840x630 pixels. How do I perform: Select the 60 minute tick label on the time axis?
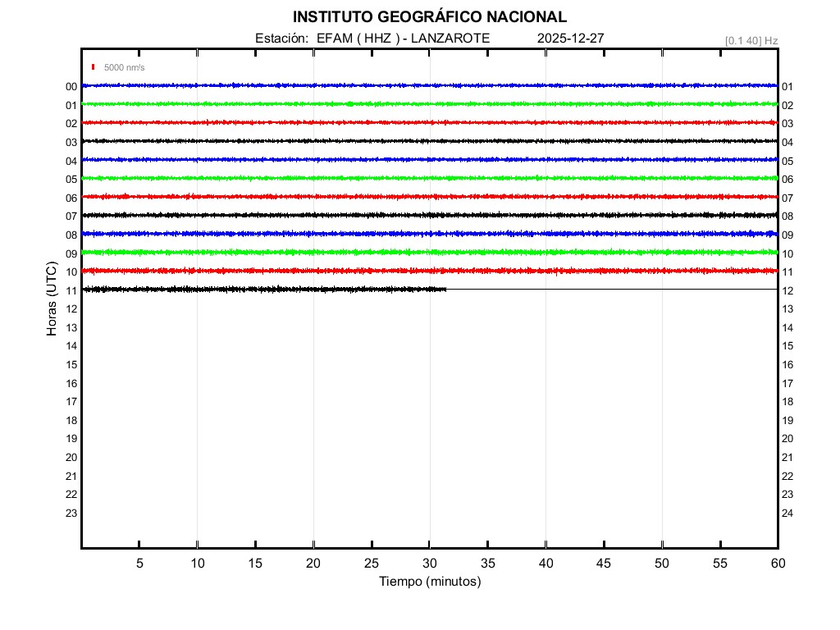(x=777, y=563)
